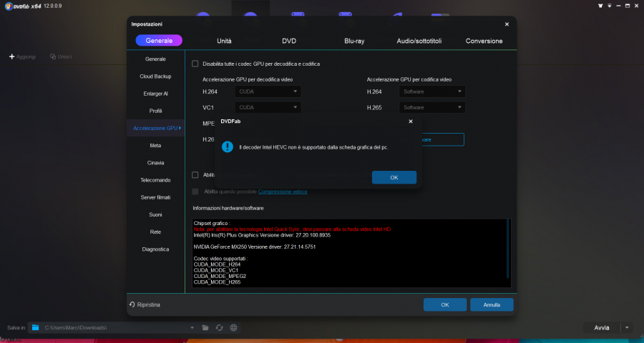Toggle Abilita quando possibile Compressione veloce checkbox
Image resolution: width=644 pixels, height=343 pixels.
pyautogui.click(x=195, y=192)
